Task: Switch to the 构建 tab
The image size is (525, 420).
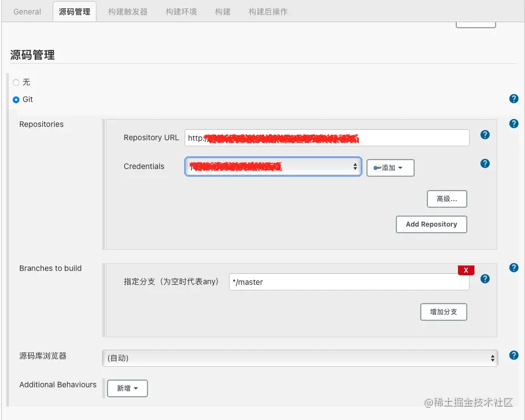Action: 223,12
